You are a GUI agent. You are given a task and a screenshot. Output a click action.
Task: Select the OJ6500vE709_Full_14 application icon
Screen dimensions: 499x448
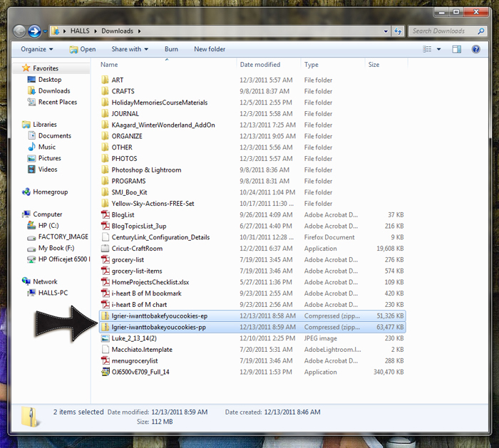pyautogui.click(x=105, y=372)
